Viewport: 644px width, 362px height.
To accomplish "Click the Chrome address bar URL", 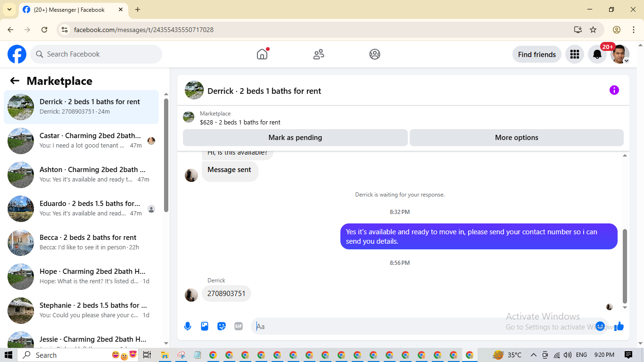I will pos(144,30).
